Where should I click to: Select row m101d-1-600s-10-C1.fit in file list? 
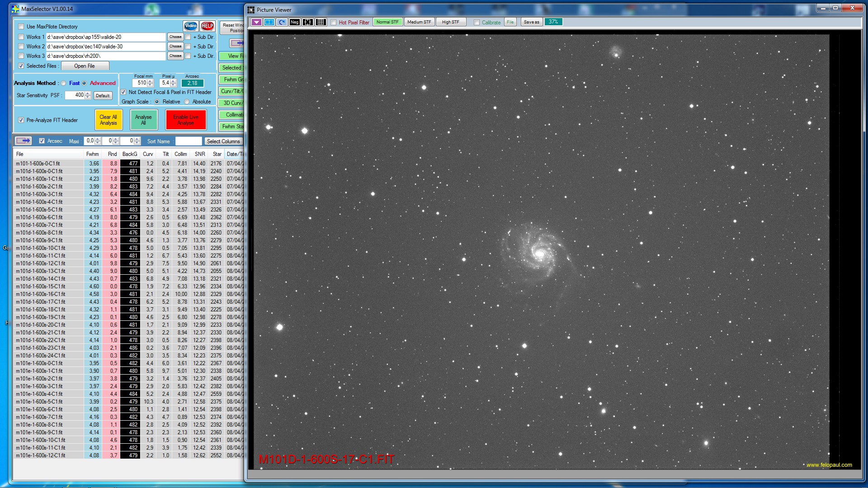[x=41, y=248]
